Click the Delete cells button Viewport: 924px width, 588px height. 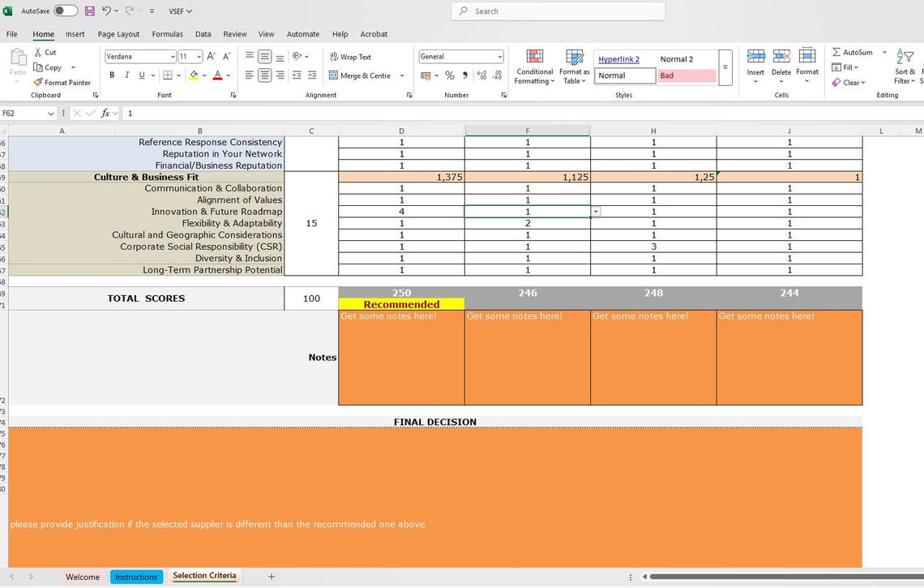tap(781, 65)
